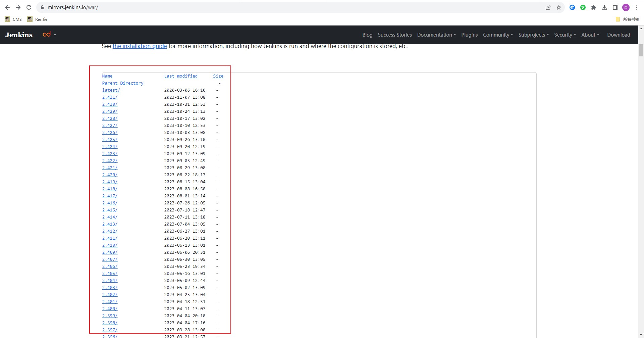The image size is (644, 338).
Task: Reload the page with the refresh icon
Action: 29,7
